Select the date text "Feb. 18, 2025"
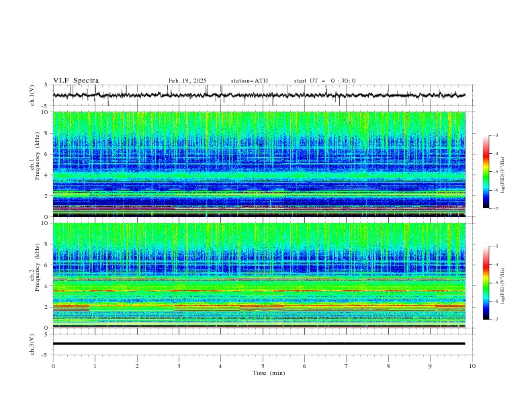Screen dimensions: 532x411 click(187, 81)
